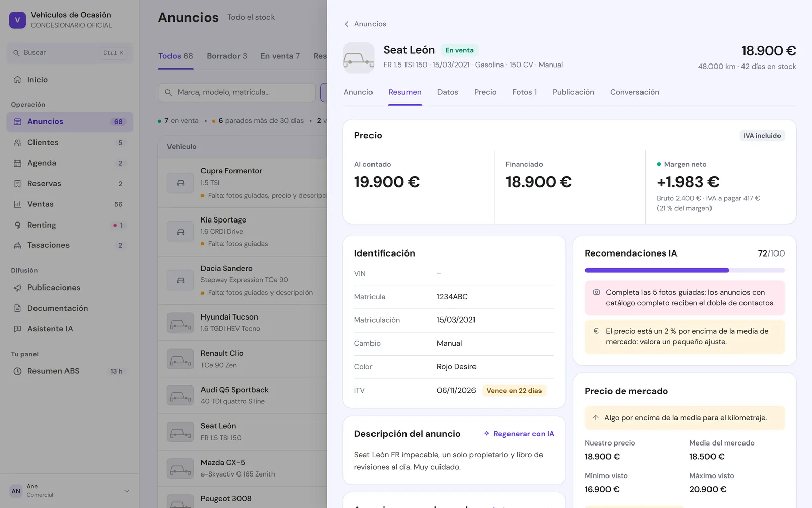This screenshot has width=812, height=508.
Task: Filter list by En venta 7 tab
Action: pyautogui.click(x=280, y=56)
